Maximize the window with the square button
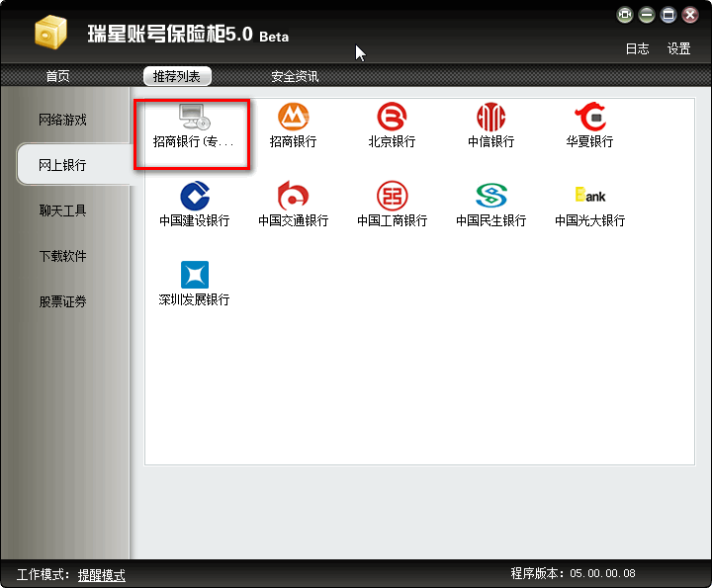This screenshot has width=712, height=588. tap(668, 15)
